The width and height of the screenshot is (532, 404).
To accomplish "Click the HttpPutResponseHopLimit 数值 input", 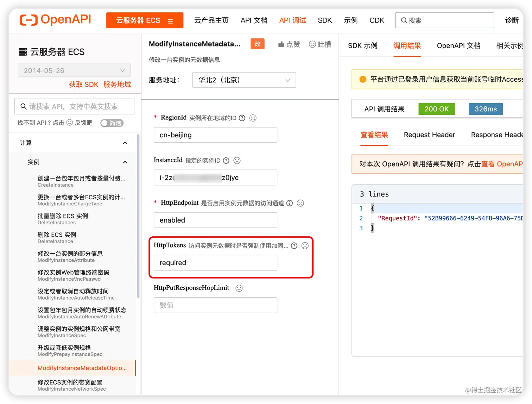I will coord(215,305).
